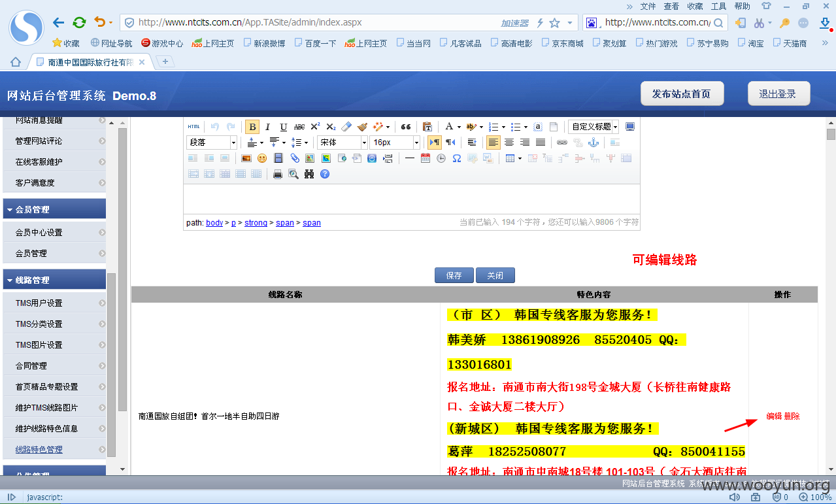Click the 发布站点首页 button

pyautogui.click(x=681, y=94)
